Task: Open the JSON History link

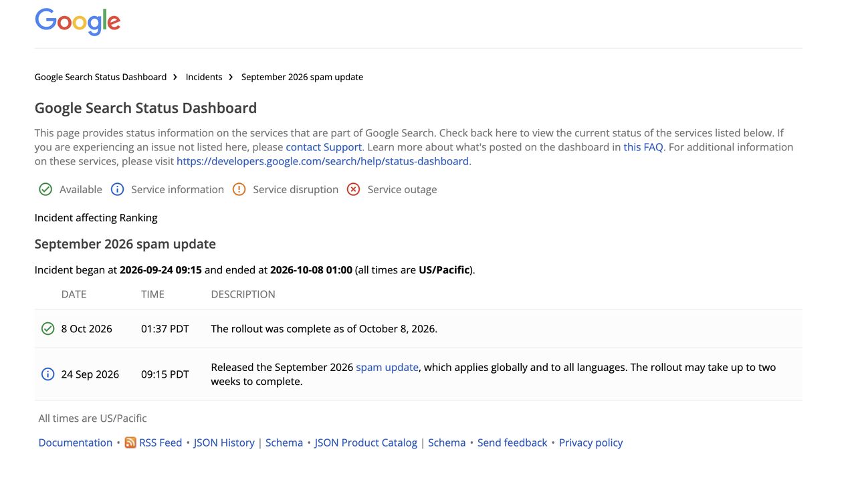Action: point(224,443)
